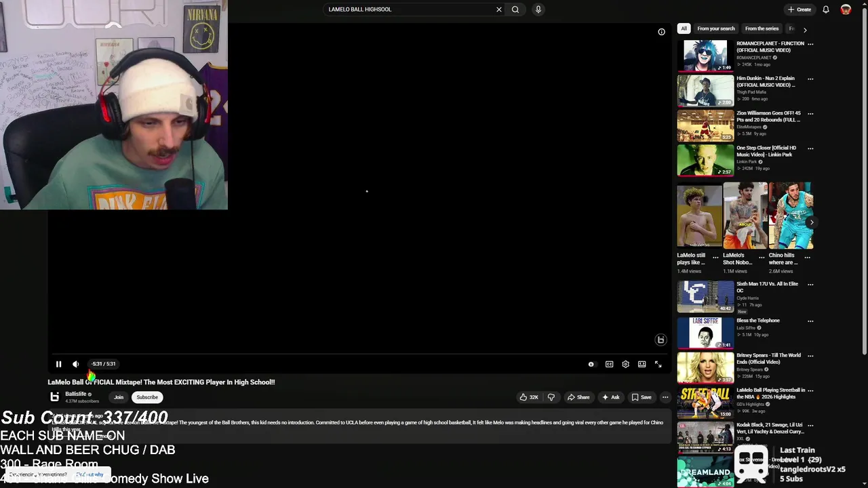Open Britney Spears Till The World Ends thumbnail
Image resolution: width=868 pixels, height=488 pixels.
[705, 367]
